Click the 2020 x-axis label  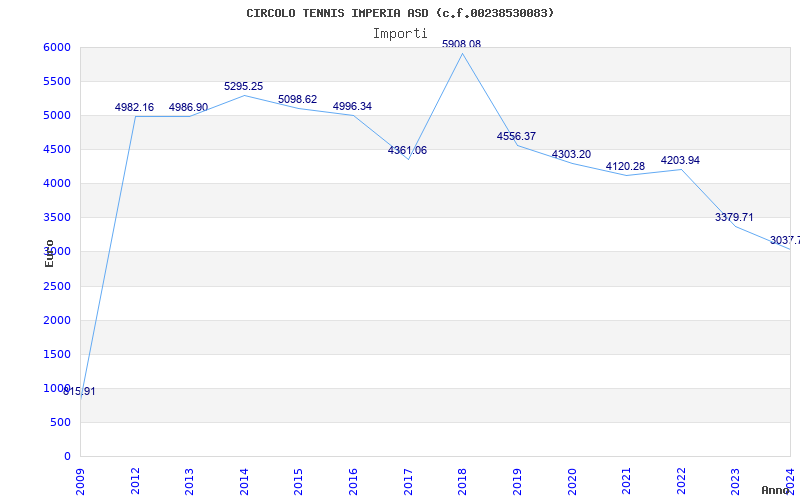click(571, 481)
